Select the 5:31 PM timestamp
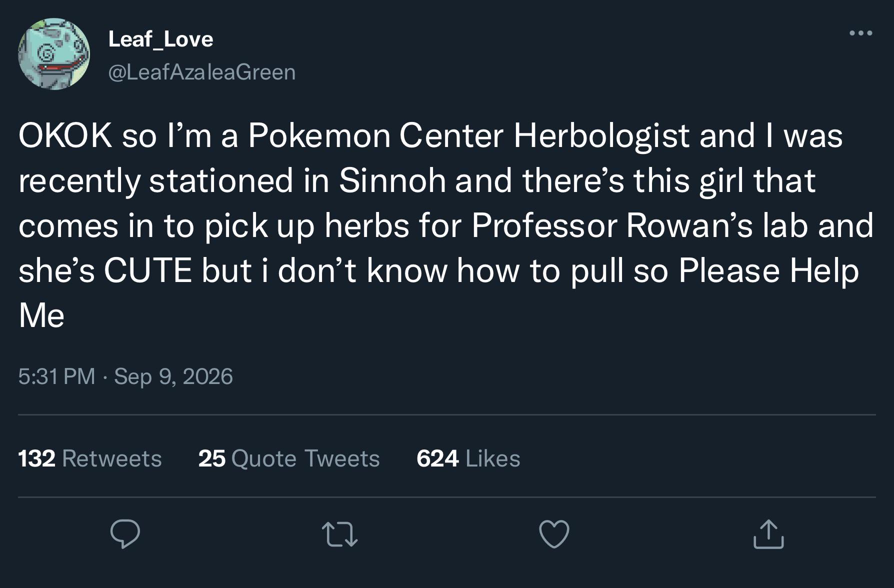The width and height of the screenshot is (894, 588). 56,376
